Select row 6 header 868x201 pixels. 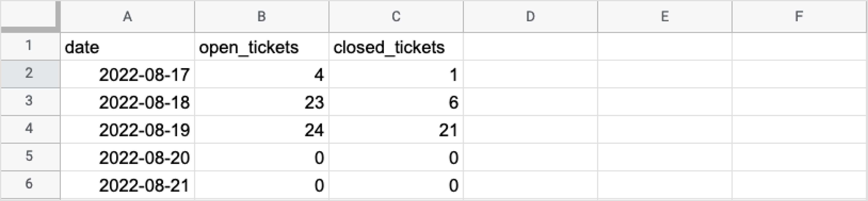click(x=30, y=185)
